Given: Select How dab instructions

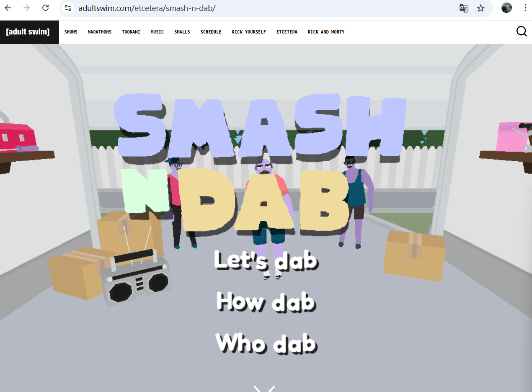Looking at the screenshot, I should coord(266,302).
